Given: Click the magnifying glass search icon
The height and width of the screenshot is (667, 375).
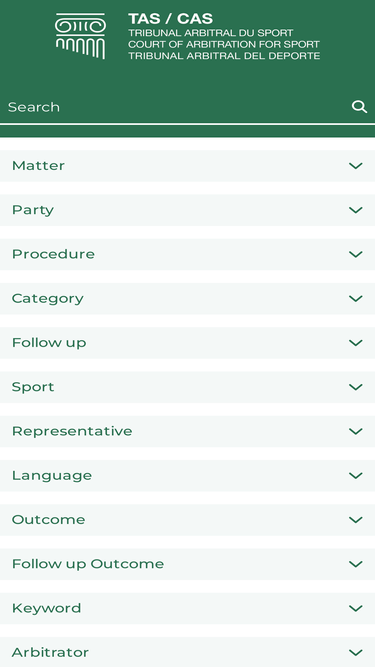Looking at the screenshot, I should click(359, 107).
